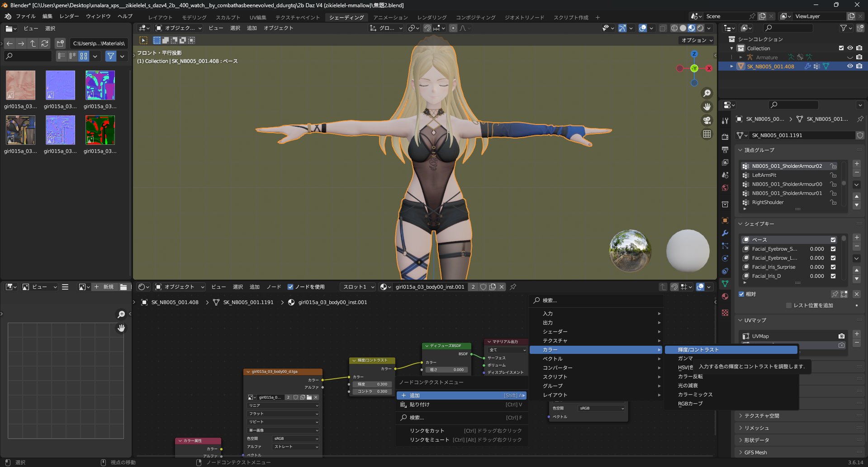The image size is (868, 467).
Task: Pin the node editor material
Action: [513, 287]
